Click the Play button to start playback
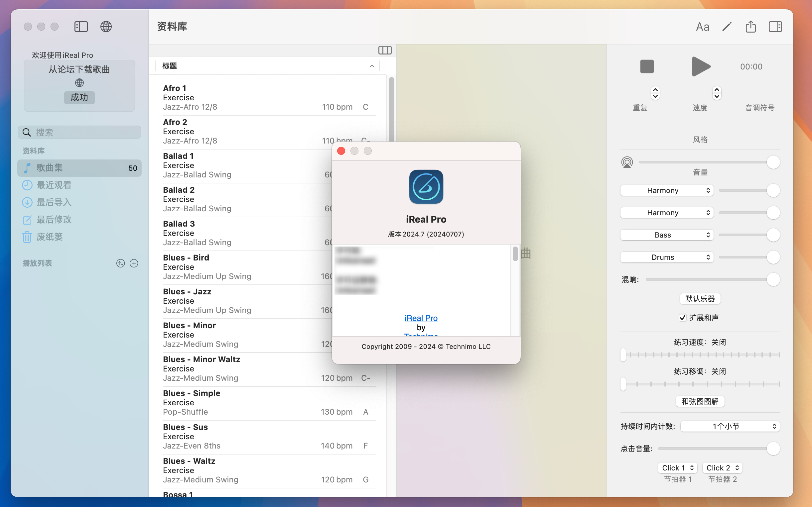 click(x=700, y=66)
